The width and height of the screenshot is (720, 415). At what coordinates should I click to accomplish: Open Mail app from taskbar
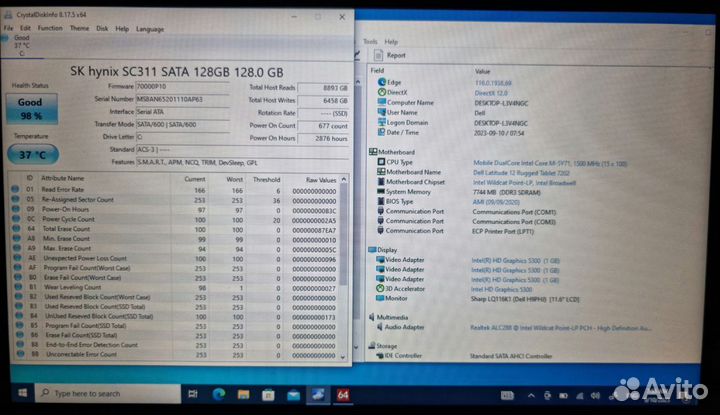click(293, 395)
